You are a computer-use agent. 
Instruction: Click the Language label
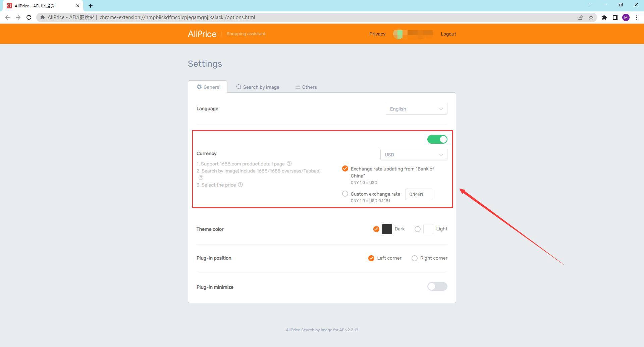click(207, 109)
